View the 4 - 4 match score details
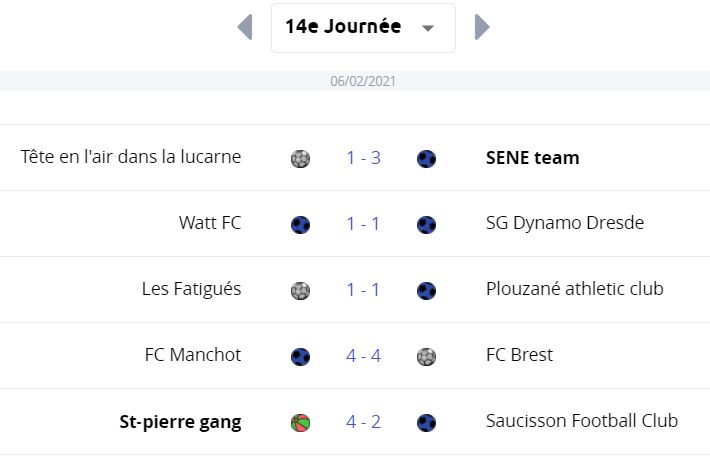The width and height of the screenshot is (710, 460). click(x=363, y=356)
